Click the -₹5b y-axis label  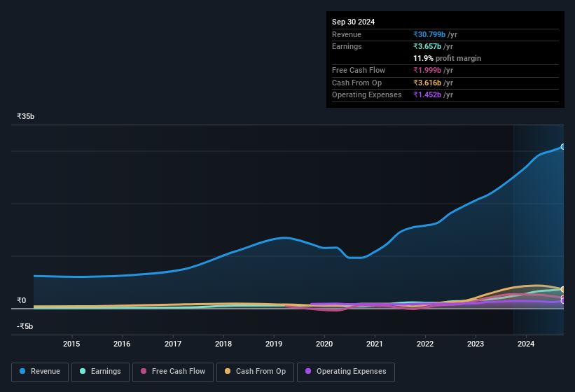(x=25, y=326)
